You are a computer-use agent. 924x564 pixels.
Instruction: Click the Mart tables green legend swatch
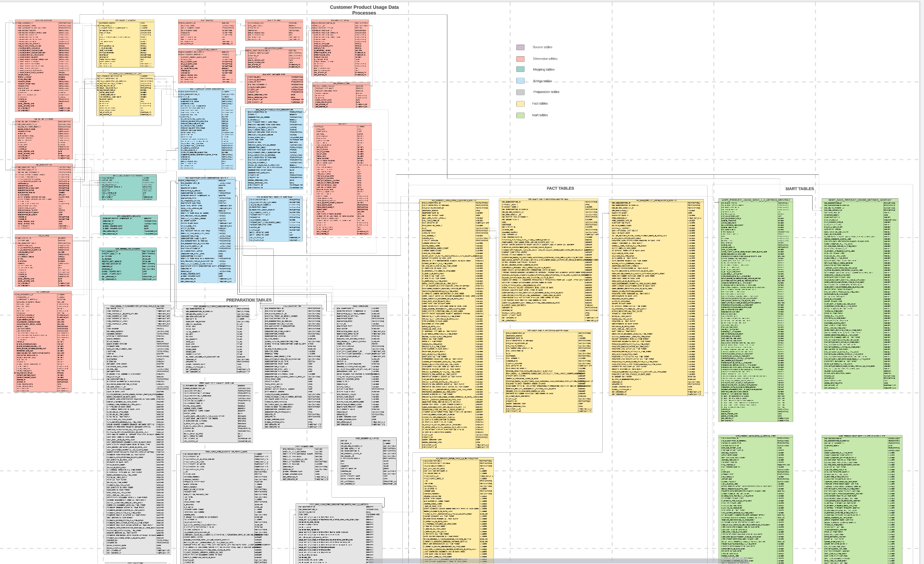coord(520,115)
